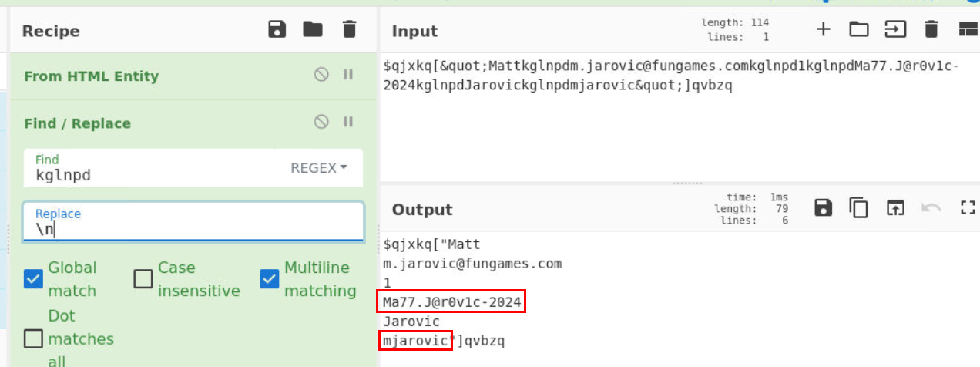Maximise the output pane
This screenshot has height=367, width=980.
[968, 207]
